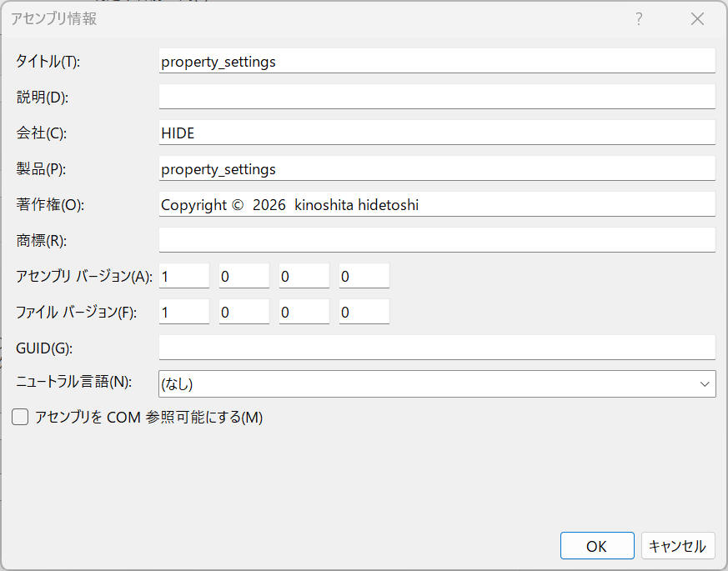
Task: Click second ファイル バージョン box
Action: pyautogui.click(x=244, y=312)
